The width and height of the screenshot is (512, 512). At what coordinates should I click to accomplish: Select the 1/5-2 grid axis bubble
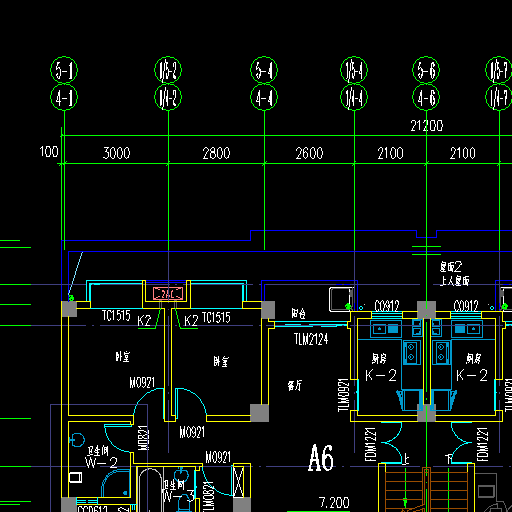pyautogui.click(x=168, y=70)
